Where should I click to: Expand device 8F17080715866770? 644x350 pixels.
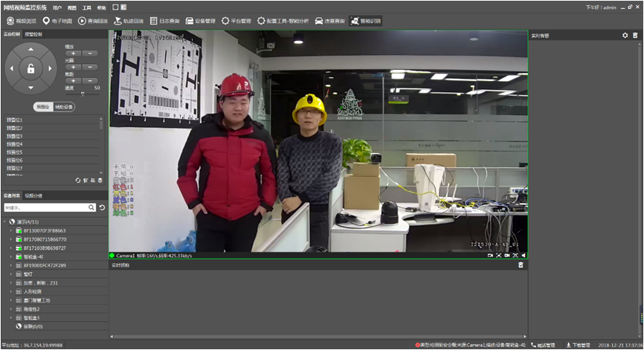point(11,239)
